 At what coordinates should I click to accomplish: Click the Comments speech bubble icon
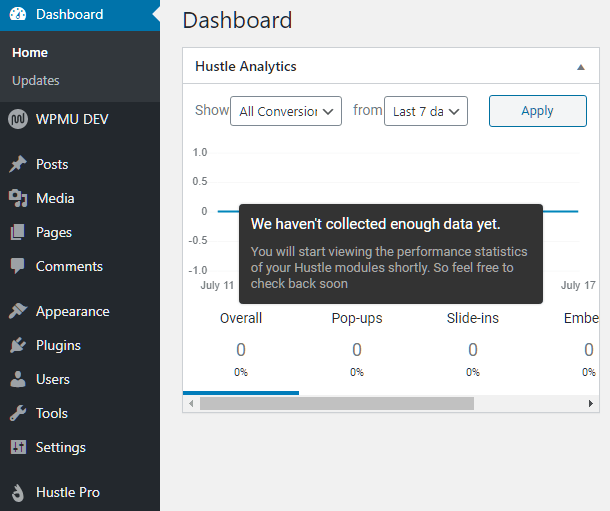click(x=18, y=266)
